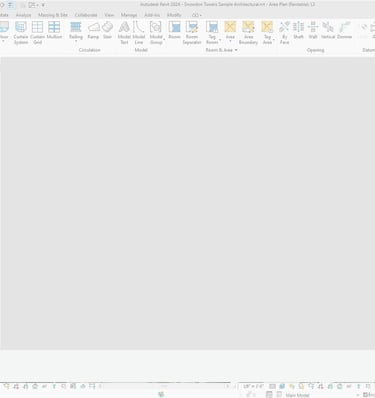Select the Wall opening tool
375x398 pixels.
coord(313,30)
